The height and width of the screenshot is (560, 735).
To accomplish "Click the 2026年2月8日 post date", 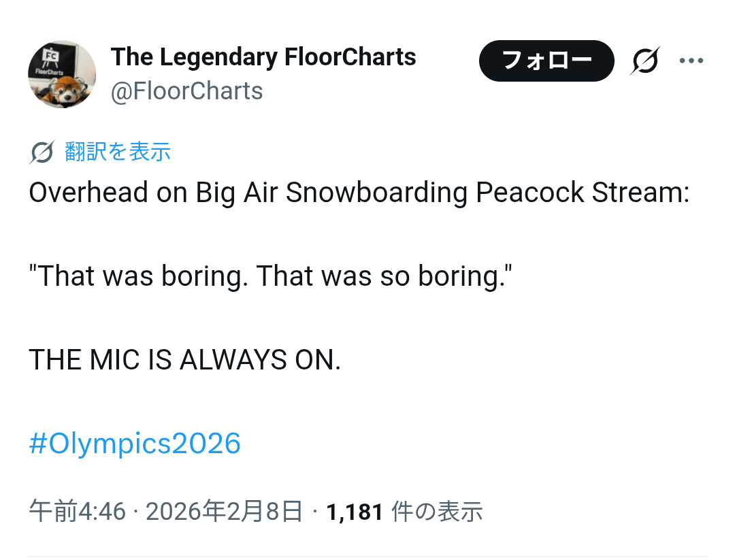I will click(x=224, y=511).
